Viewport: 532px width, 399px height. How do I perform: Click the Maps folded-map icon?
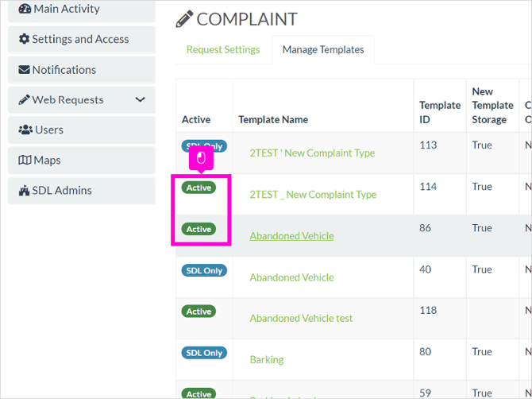pos(25,160)
